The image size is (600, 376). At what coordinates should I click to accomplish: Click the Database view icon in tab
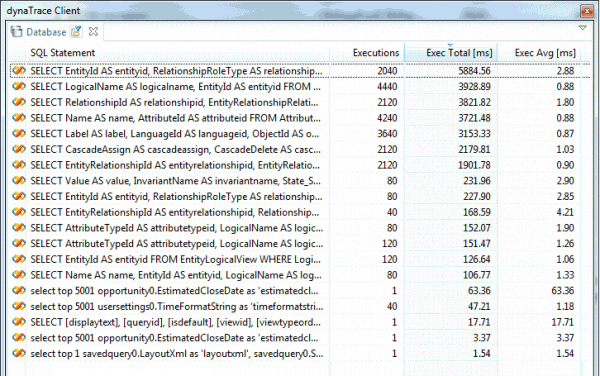point(16,31)
